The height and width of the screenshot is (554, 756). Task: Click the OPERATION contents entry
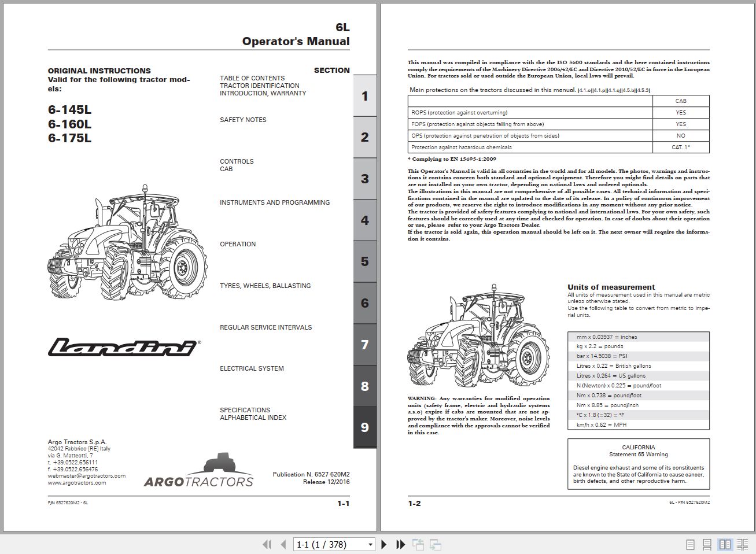pyautogui.click(x=238, y=244)
